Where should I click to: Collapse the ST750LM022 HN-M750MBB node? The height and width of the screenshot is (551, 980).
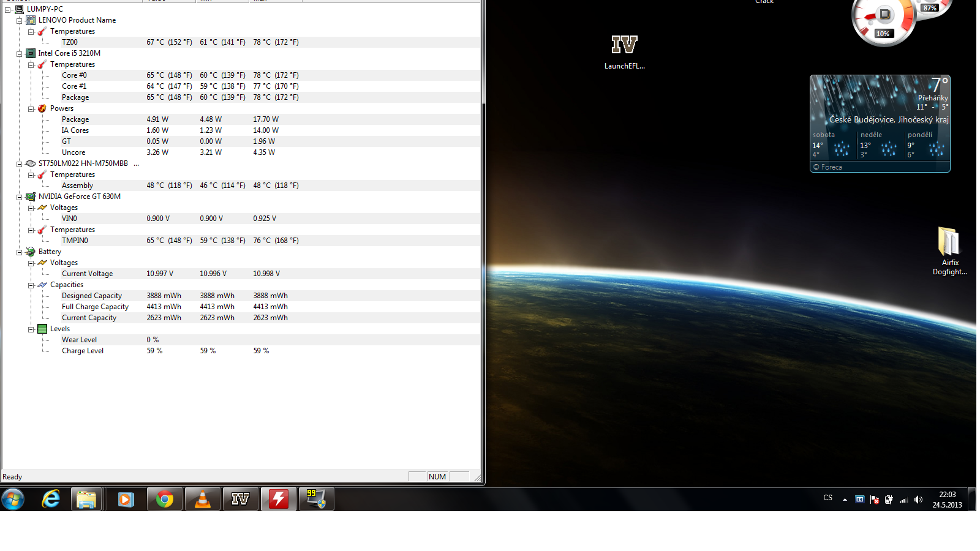(x=19, y=164)
